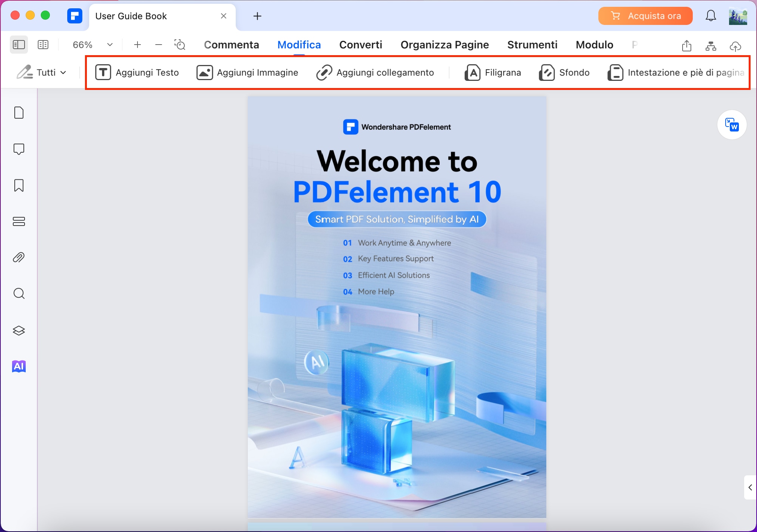Open the attachments paperclip icon
This screenshot has width=757, height=532.
pos(19,257)
